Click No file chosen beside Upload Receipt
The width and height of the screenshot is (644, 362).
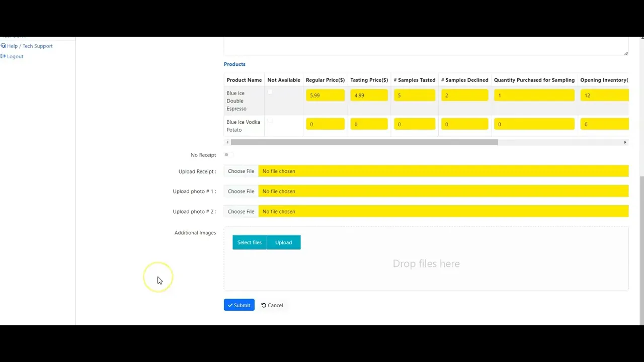[279, 171]
